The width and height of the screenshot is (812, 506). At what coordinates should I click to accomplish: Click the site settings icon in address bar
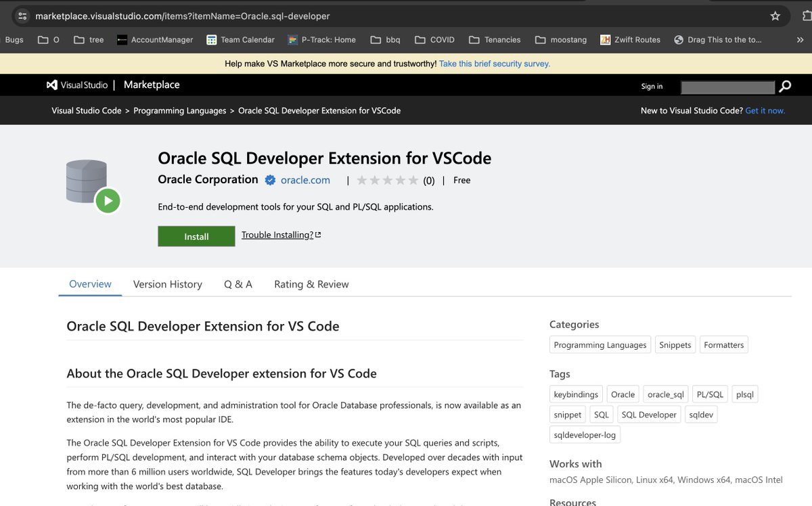[x=22, y=16]
